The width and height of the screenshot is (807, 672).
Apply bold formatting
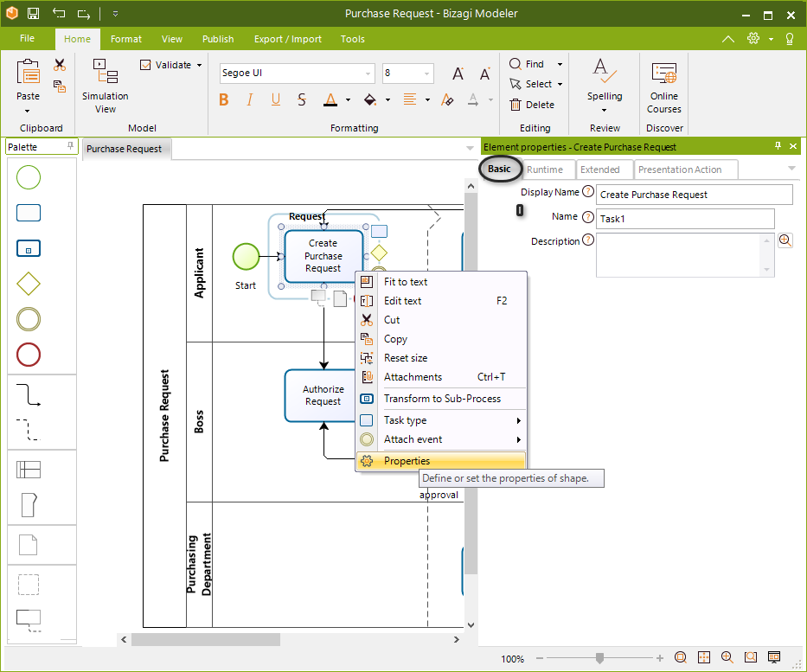[x=223, y=99]
